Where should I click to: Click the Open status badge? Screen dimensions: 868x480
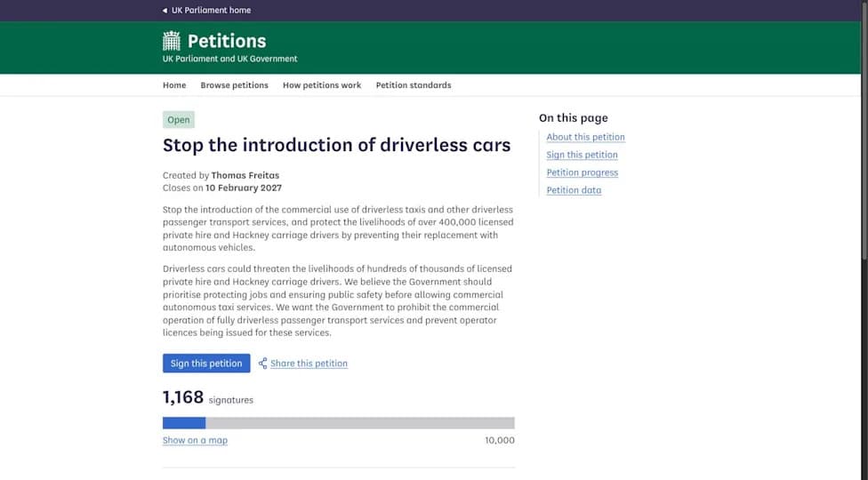(178, 120)
